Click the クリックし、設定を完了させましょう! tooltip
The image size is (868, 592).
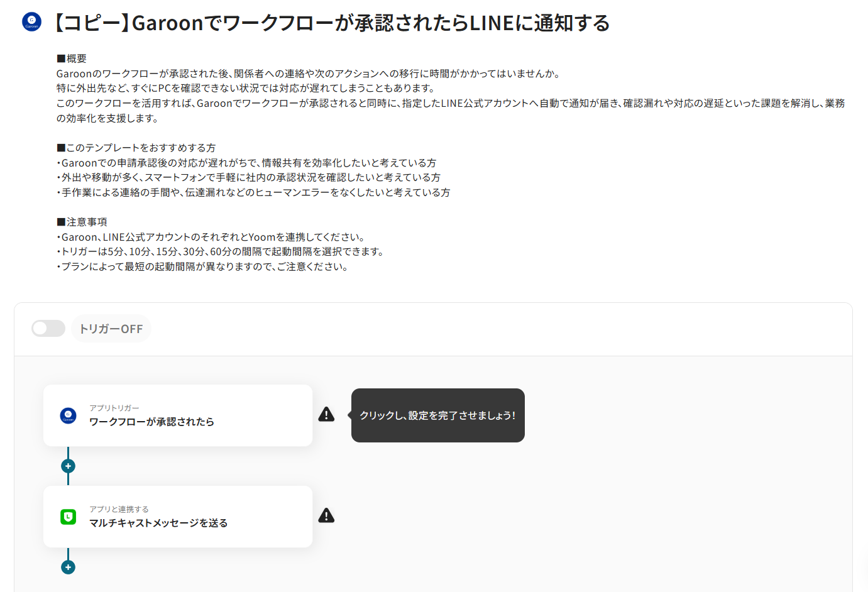(438, 415)
